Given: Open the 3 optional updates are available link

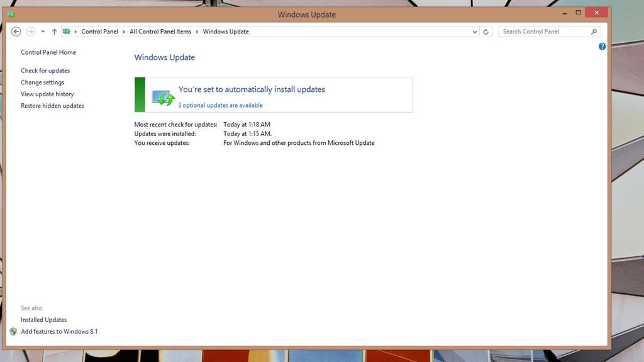Looking at the screenshot, I should pos(220,105).
